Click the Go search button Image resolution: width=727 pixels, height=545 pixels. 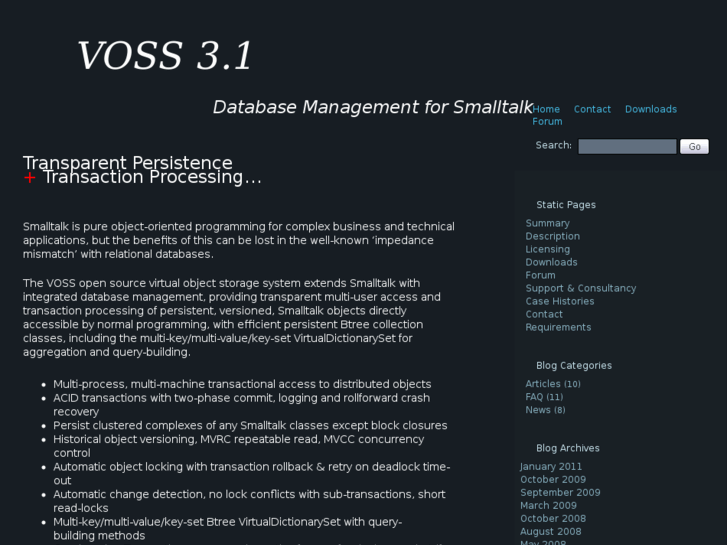pyautogui.click(x=694, y=147)
